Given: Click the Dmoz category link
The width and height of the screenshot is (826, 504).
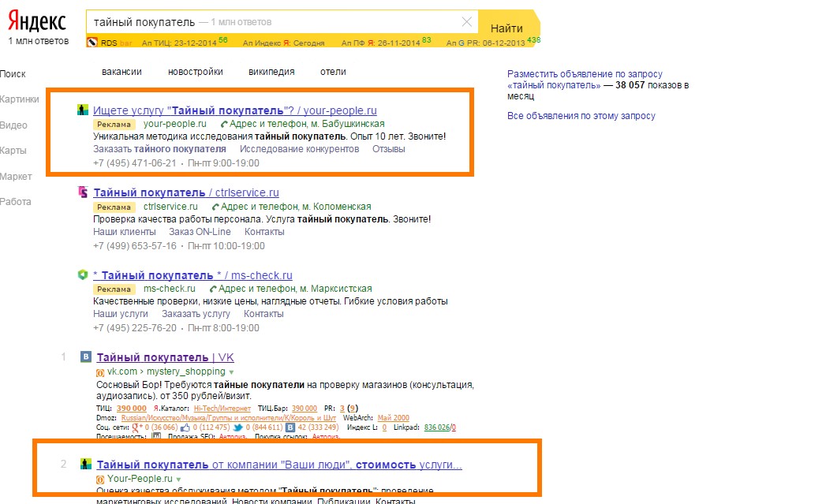Looking at the screenshot, I should click(229, 417).
